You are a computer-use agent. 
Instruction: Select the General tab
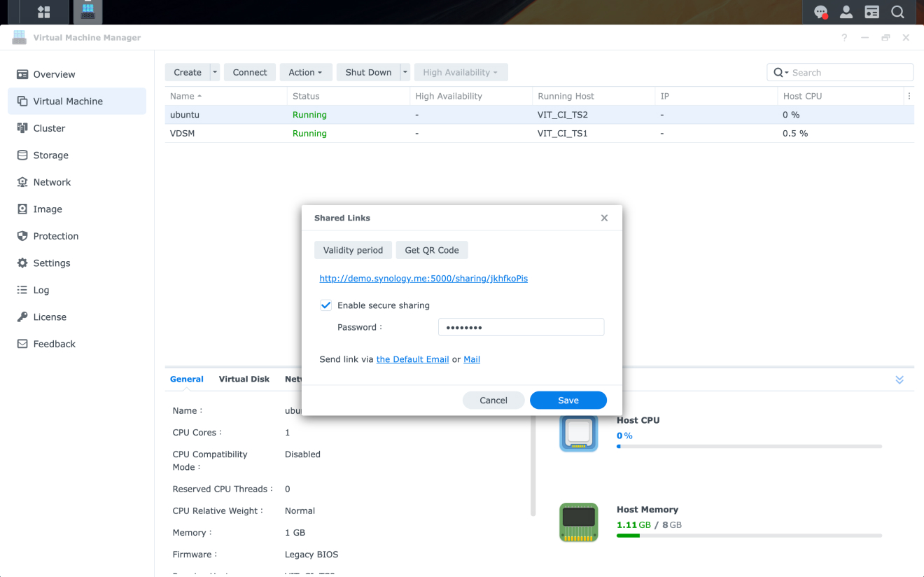pos(186,379)
